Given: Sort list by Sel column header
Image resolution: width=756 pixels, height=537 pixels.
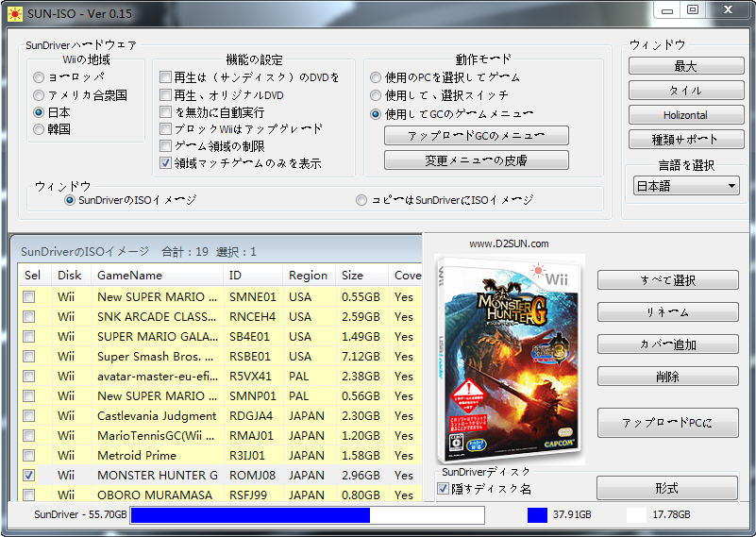Looking at the screenshot, I should pyautogui.click(x=35, y=276).
